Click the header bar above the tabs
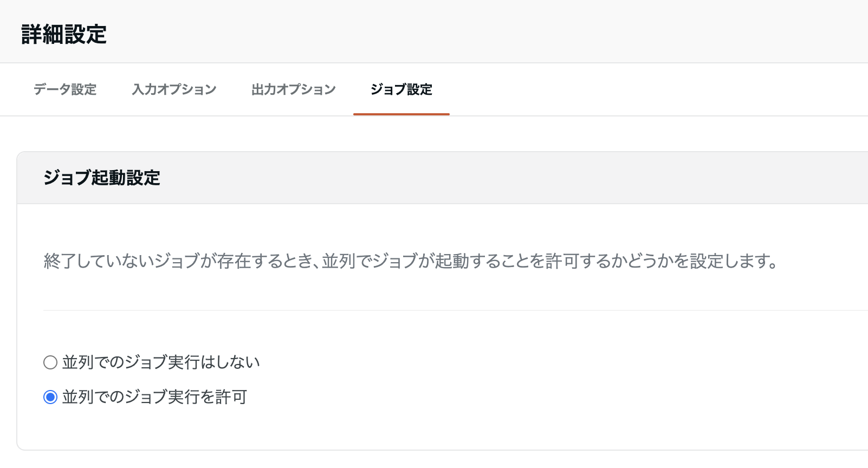868x468 pixels. pyautogui.click(x=433, y=31)
